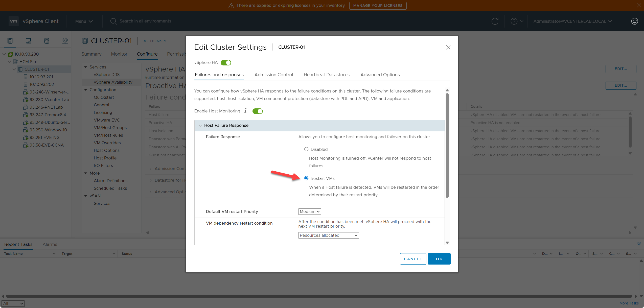
Task: Switch to the Admission Control tab
Action: coord(273,75)
